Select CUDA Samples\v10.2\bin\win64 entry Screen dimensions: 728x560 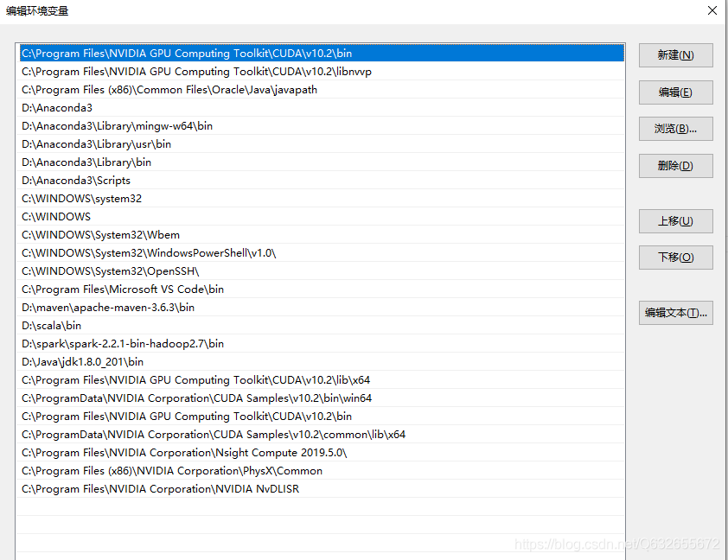[322, 398]
